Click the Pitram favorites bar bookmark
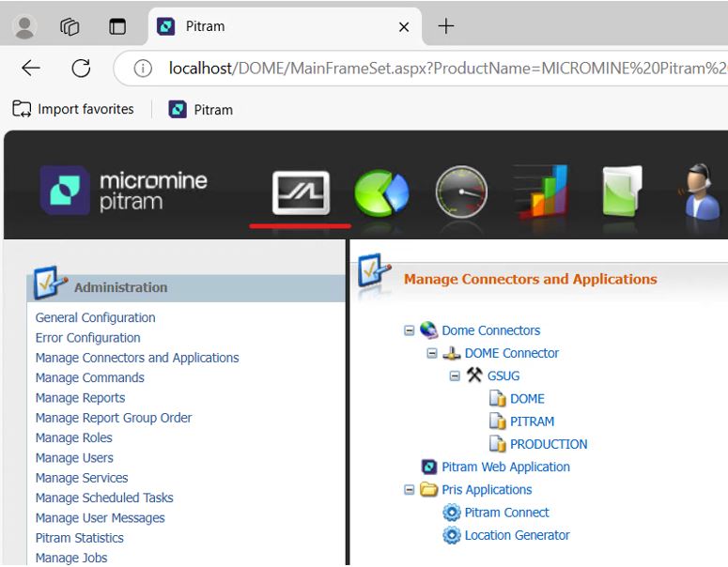 pos(201,110)
